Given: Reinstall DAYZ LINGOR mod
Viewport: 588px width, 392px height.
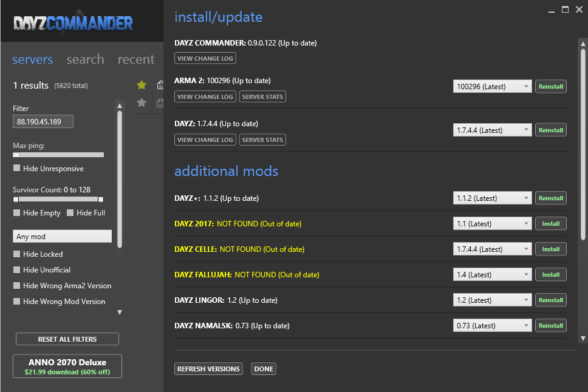Looking at the screenshot, I should 550,300.
